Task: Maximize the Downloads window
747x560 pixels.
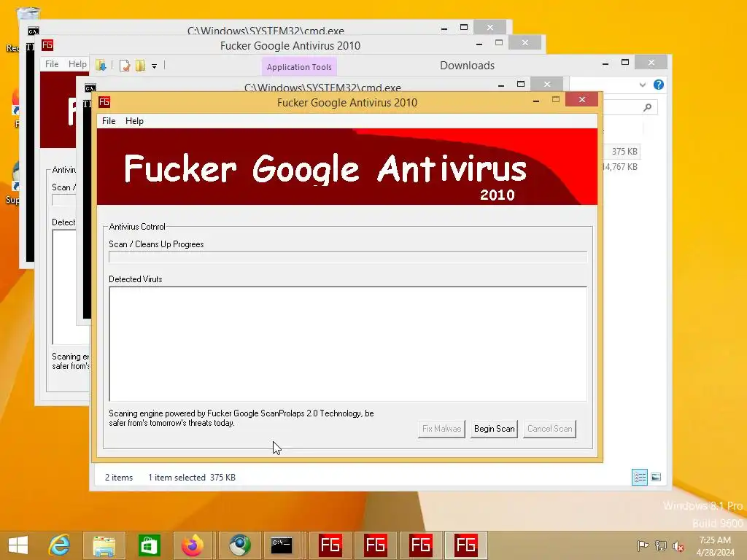Action: [625, 63]
